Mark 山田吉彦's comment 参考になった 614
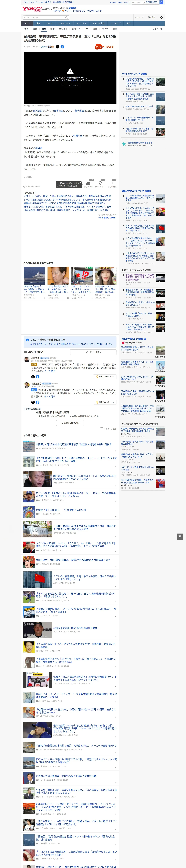 (105, 377)
